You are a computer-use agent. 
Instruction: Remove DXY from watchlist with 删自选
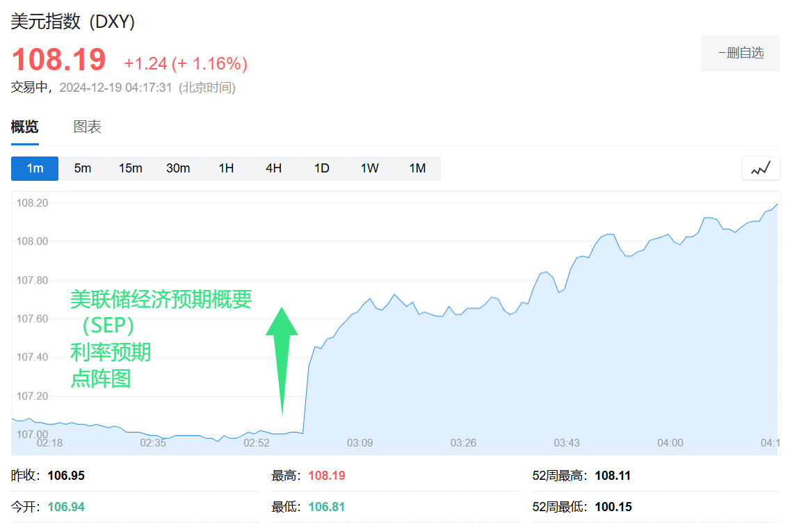(740, 53)
